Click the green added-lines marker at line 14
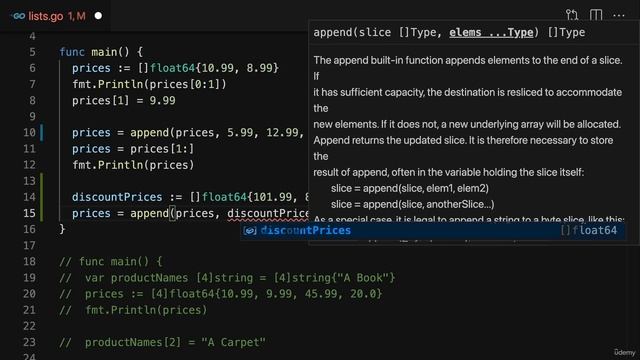This screenshot has width=640, height=360. coord(42,197)
